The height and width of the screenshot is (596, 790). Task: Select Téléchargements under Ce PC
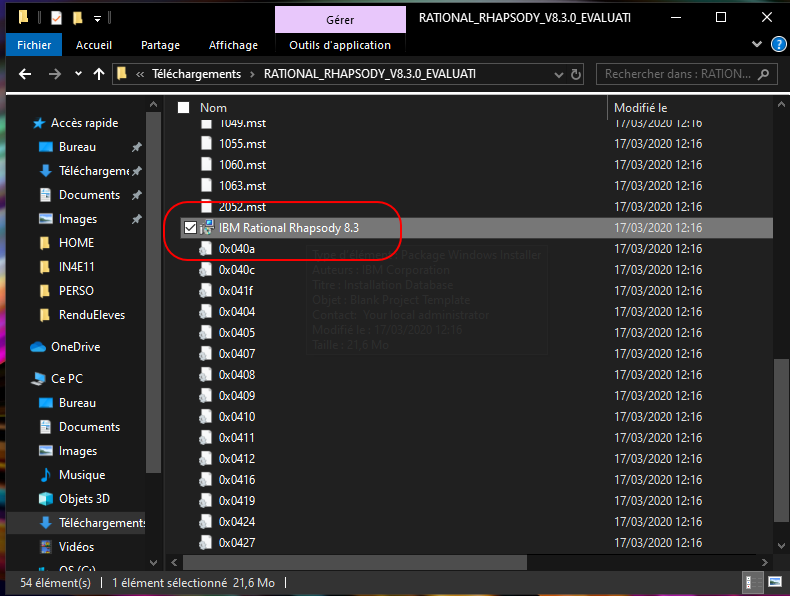[x=102, y=523]
